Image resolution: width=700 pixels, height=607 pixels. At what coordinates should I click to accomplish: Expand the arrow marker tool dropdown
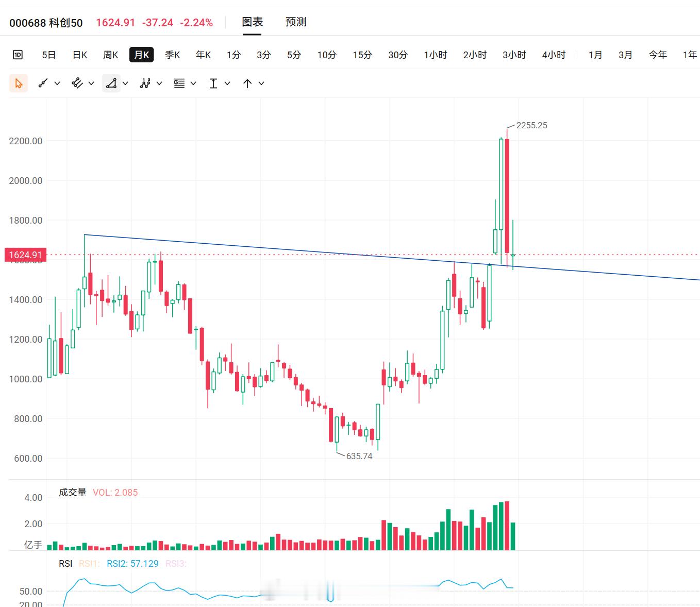tap(261, 83)
